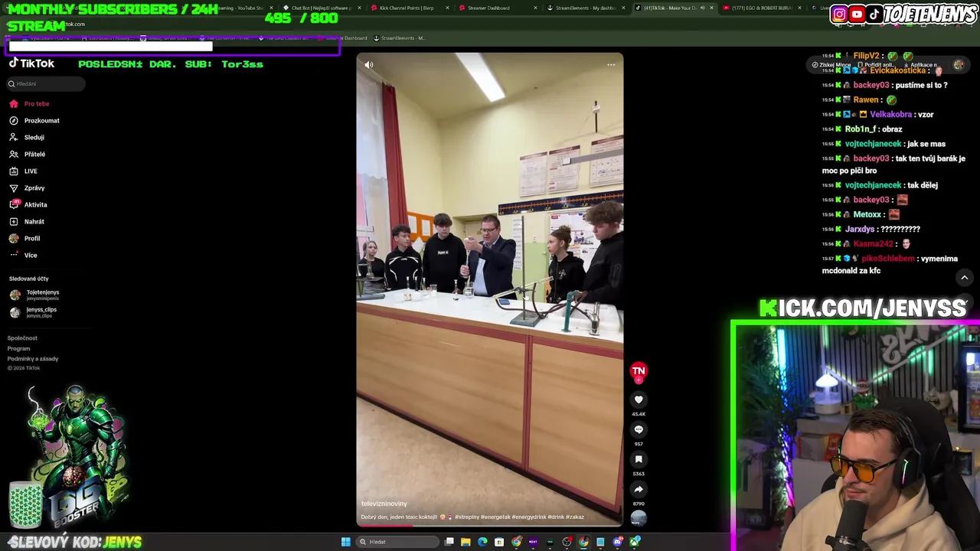
Task: Share the video using the arrow icon
Action: click(639, 489)
